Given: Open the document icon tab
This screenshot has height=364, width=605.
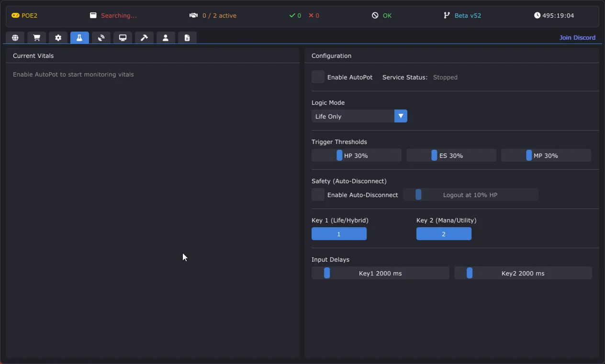Looking at the screenshot, I should point(187,38).
